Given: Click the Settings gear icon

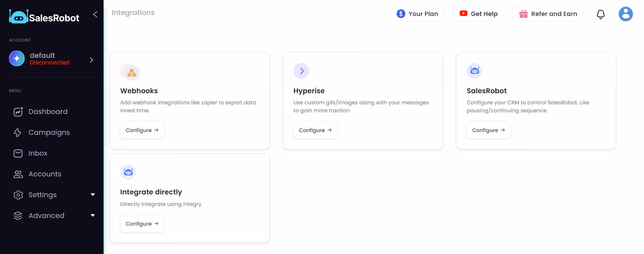Looking at the screenshot, I should (x=18, y=195).
